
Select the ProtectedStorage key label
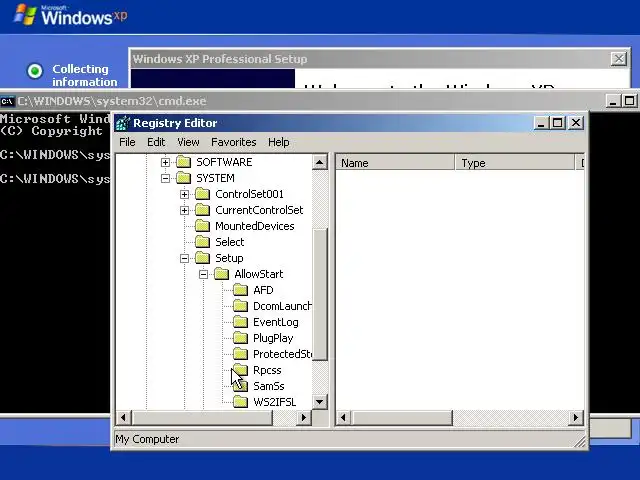(282, 354)
